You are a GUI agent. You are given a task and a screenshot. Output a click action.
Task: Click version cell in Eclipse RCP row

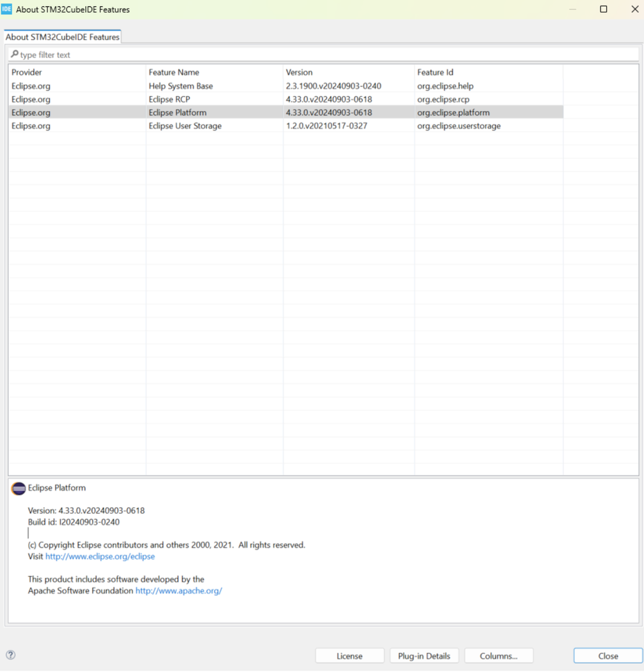pyautogui.click(x=329, y=99)
